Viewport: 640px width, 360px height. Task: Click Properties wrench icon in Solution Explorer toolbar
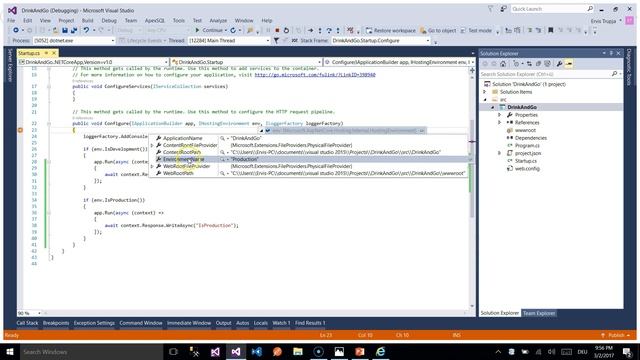tap(559, 64)
